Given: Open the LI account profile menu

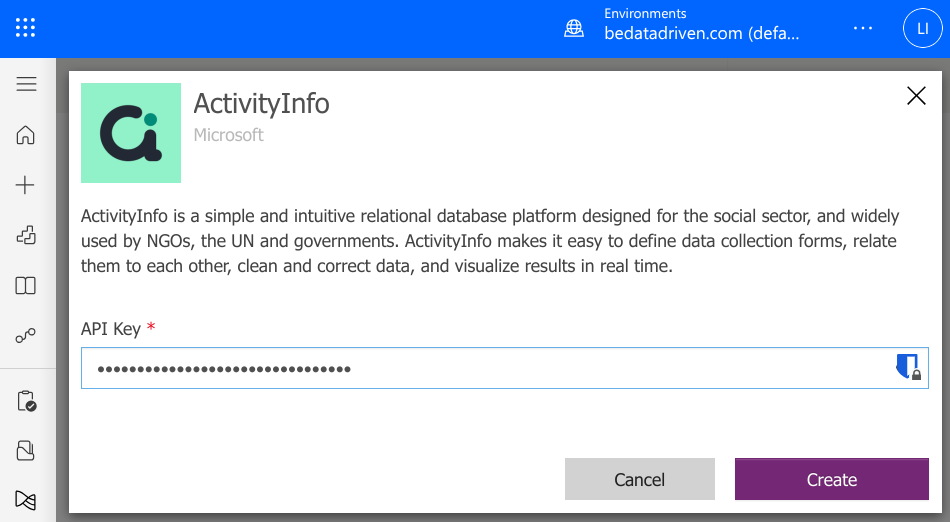Looking at the screenshot, I should pos(922,28).
